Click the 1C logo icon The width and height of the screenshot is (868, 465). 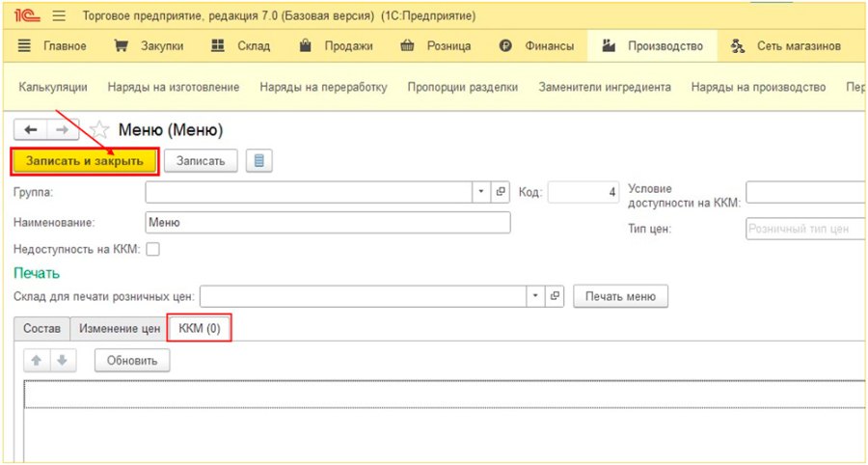point(27,16)
